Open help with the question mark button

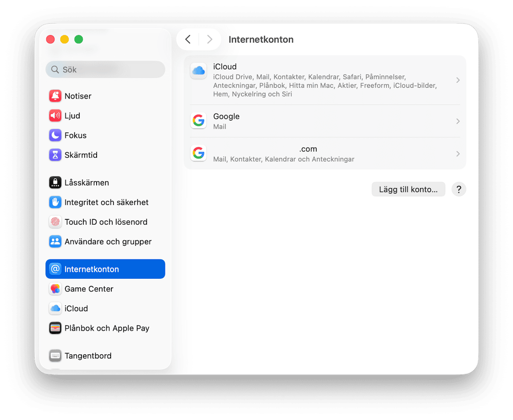(x=459, y=189)
